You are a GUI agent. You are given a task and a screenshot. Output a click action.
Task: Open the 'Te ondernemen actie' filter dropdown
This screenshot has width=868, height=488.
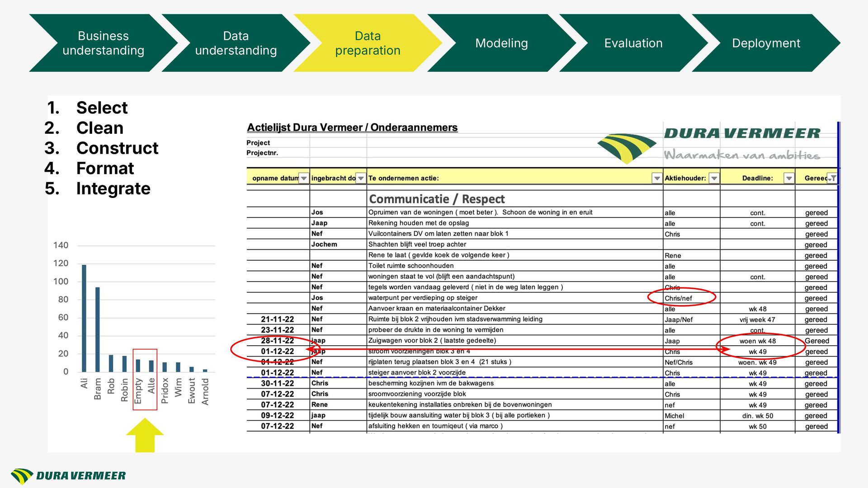pos(657,178)
